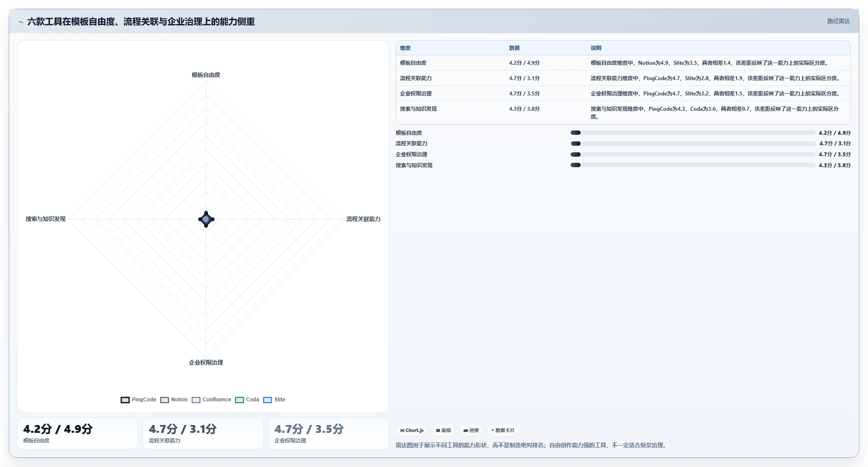Open the 流程关联能力 data card

coord(203,433)
